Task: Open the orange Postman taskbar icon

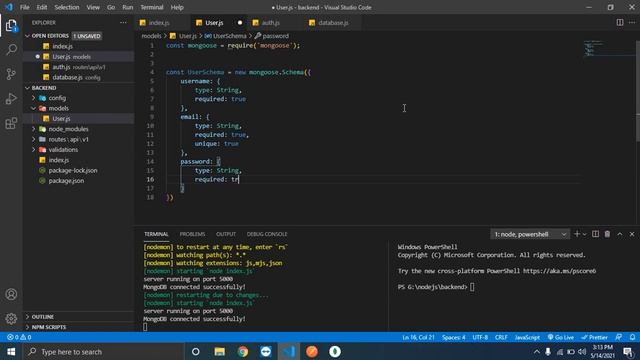Action: (x=312, y=351)
